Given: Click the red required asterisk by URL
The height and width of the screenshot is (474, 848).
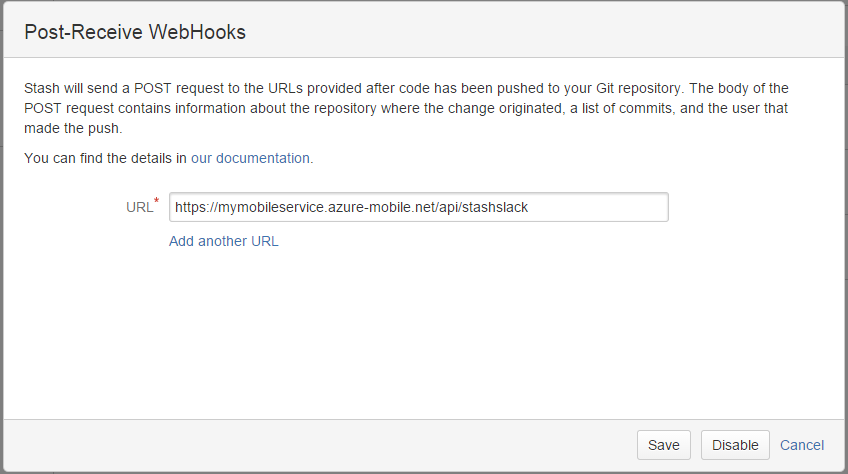Looking at the screenshot, I should pyautogui.click(x=156, y=203).
